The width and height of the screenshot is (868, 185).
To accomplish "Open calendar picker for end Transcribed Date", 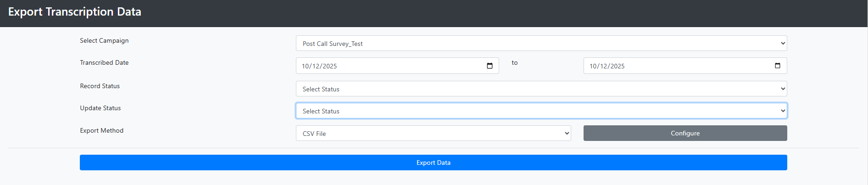I will [777, 66].
